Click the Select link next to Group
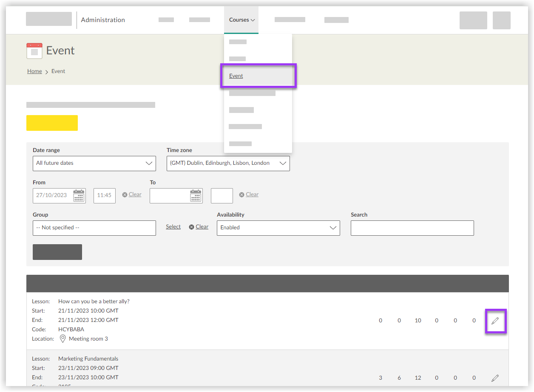534x392 pixels. click(173, 227)
